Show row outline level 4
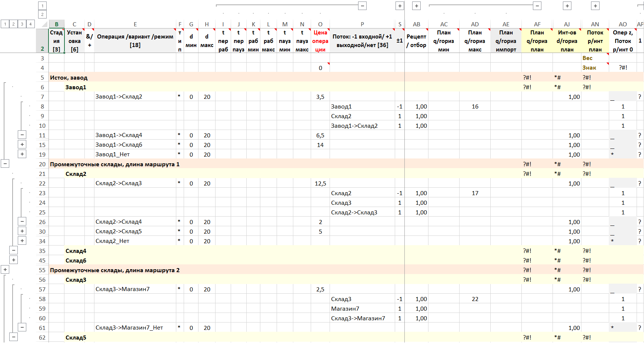Viewport: 644px width, 344px height. [x=30, y=24]
